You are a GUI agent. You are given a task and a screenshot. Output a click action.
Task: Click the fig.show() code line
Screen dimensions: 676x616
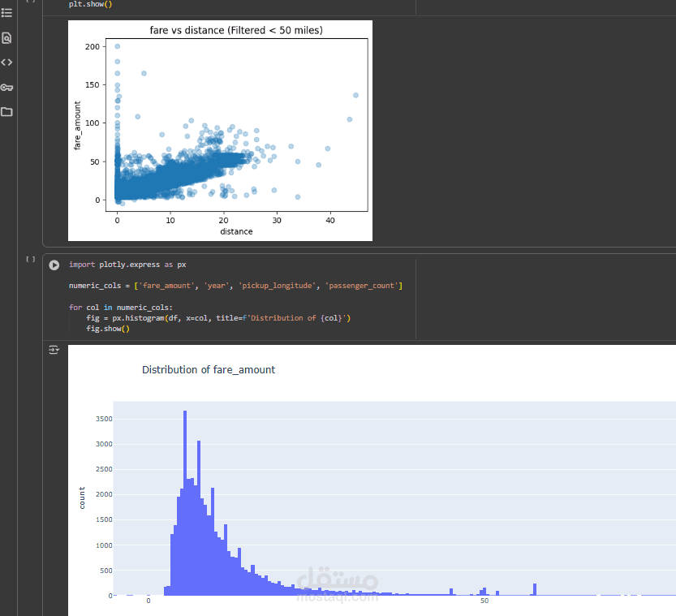[x=108, y=329]
